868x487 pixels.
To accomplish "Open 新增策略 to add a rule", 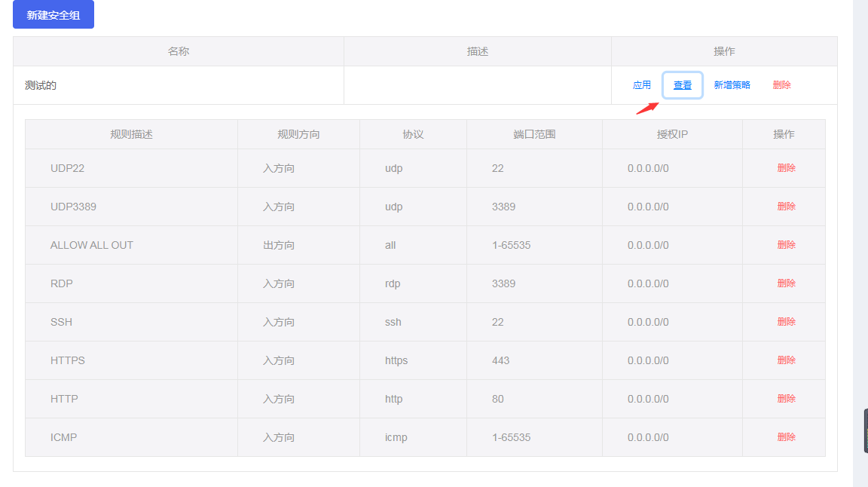I will pyautogui.click(x=732, y=85).
